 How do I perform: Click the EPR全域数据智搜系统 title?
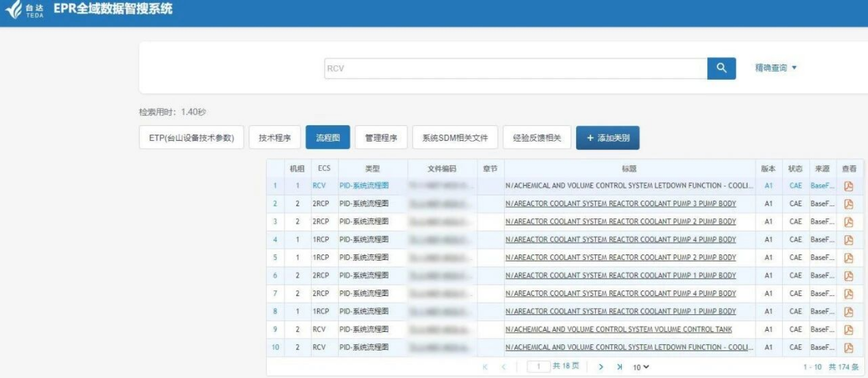[x=113, y=9]
